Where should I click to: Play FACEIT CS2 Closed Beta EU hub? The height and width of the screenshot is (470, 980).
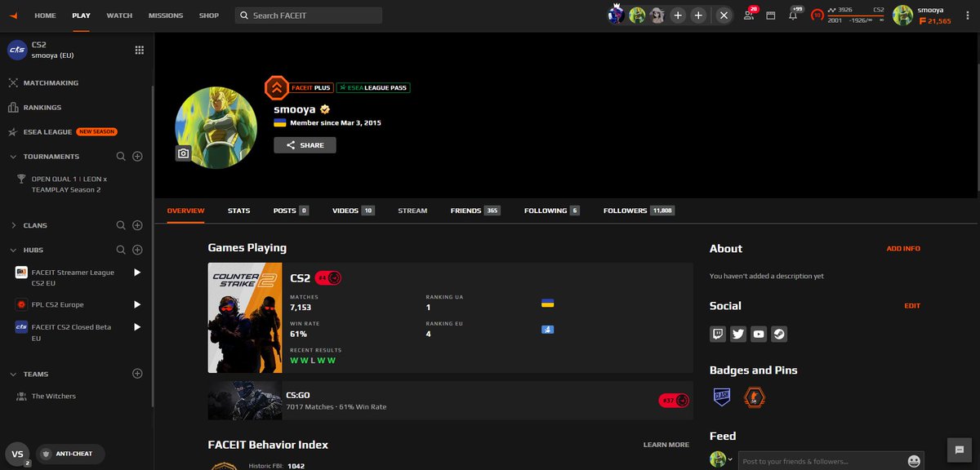[x=137, y=327]
